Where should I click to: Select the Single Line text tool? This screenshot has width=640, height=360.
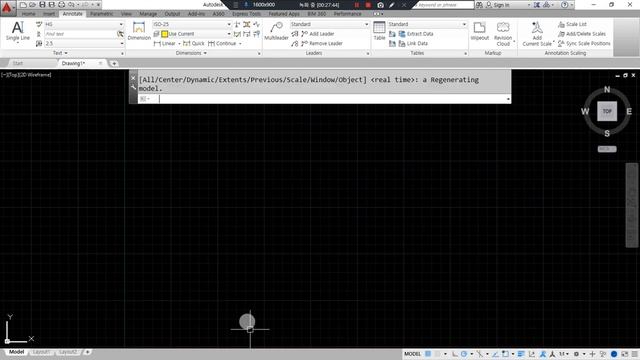tap(18, 31)
